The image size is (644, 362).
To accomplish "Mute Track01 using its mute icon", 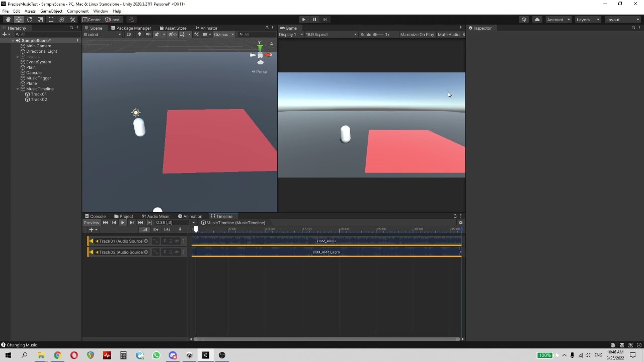I will [x=177, y=241].
